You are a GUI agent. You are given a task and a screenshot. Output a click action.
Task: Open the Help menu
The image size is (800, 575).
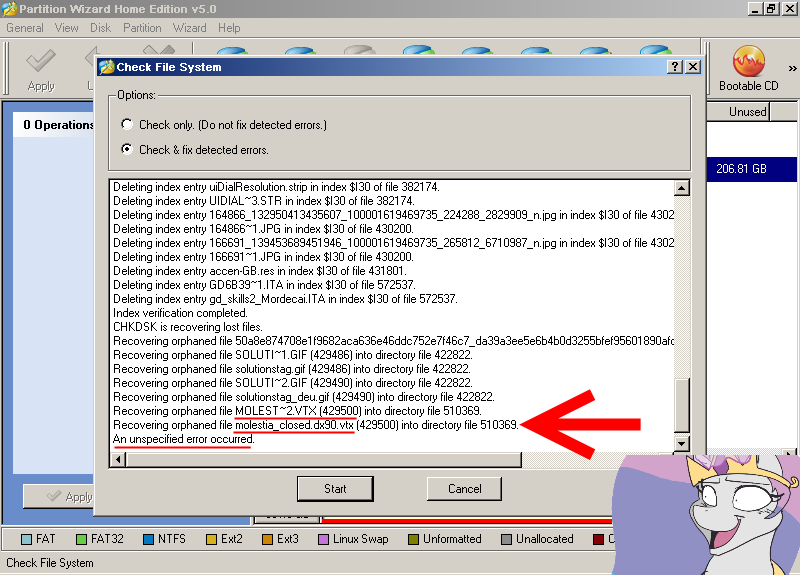point(229,28)
